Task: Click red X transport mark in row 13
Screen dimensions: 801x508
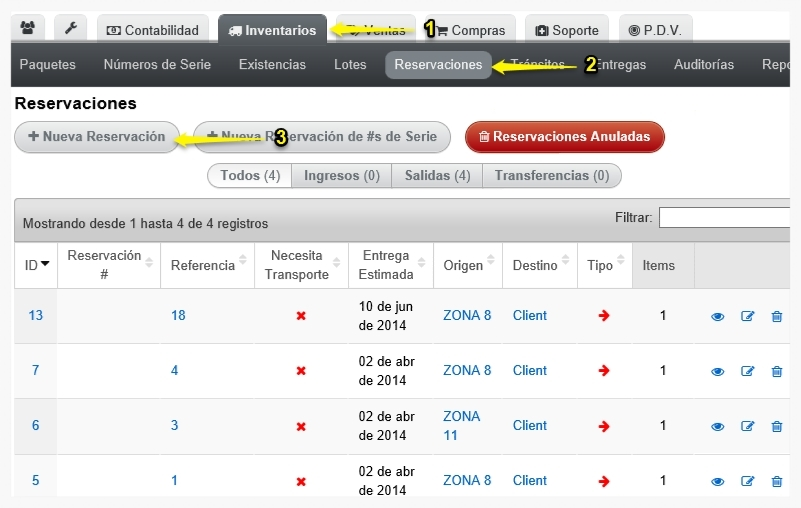Action: pyautogui.click(x=301, y=316)
